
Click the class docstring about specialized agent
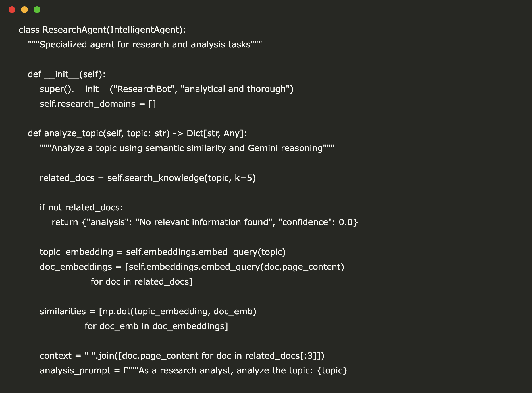145,45
